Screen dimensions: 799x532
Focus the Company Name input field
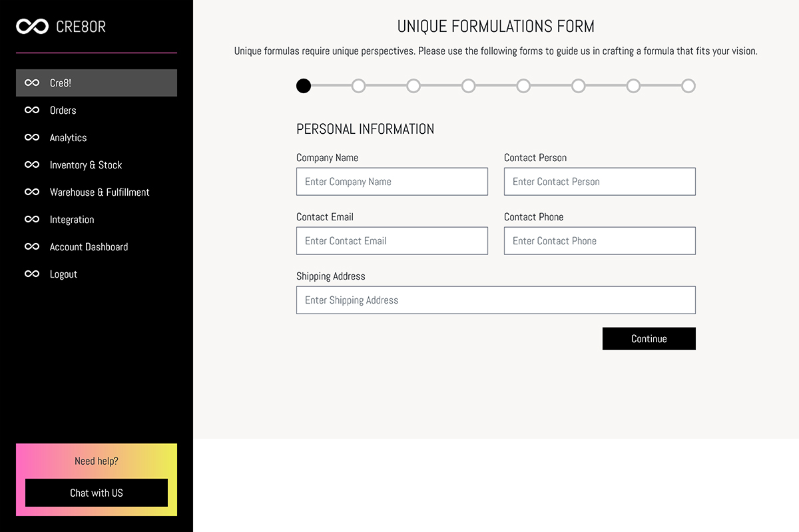(x=392, y=182)
